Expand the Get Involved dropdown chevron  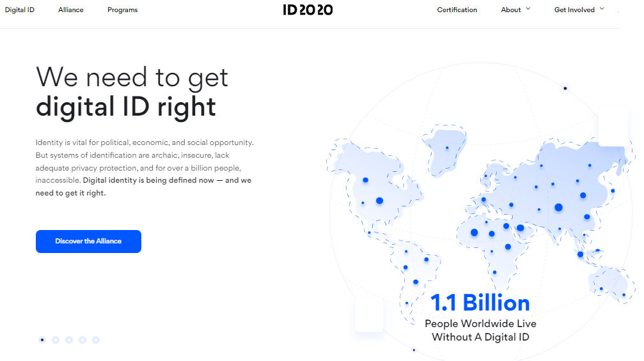click(601, 10)
